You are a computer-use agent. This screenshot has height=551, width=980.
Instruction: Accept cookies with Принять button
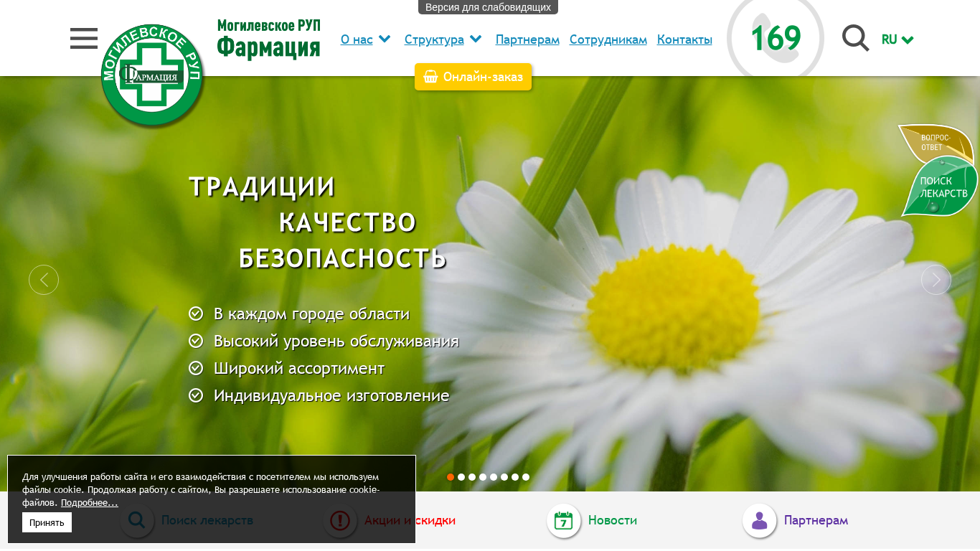click(x=47, y=522)
